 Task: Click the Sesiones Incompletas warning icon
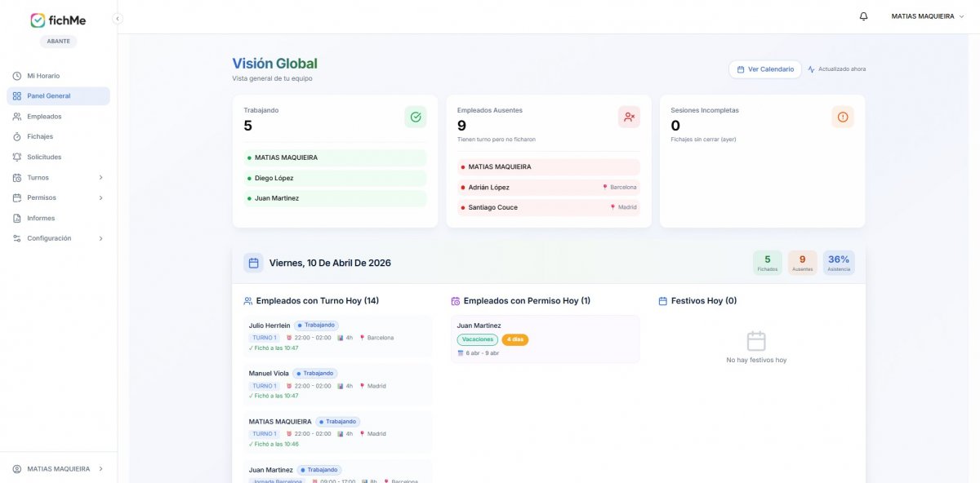(x=843, y=117)
